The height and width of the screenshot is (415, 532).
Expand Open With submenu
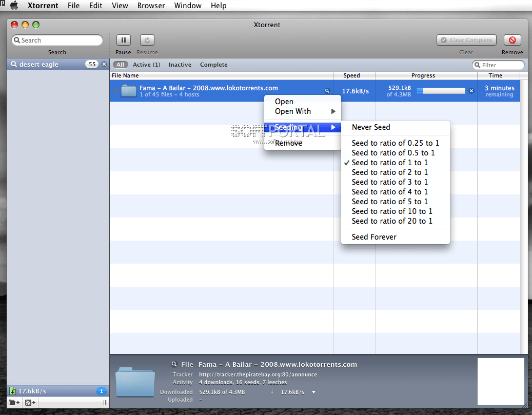(x=302, y=111)
